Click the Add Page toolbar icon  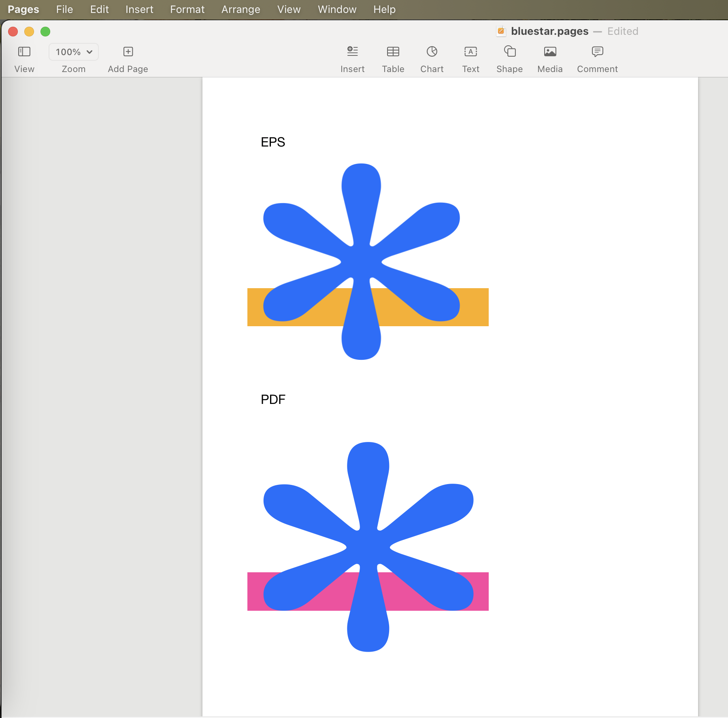point(128,52)
